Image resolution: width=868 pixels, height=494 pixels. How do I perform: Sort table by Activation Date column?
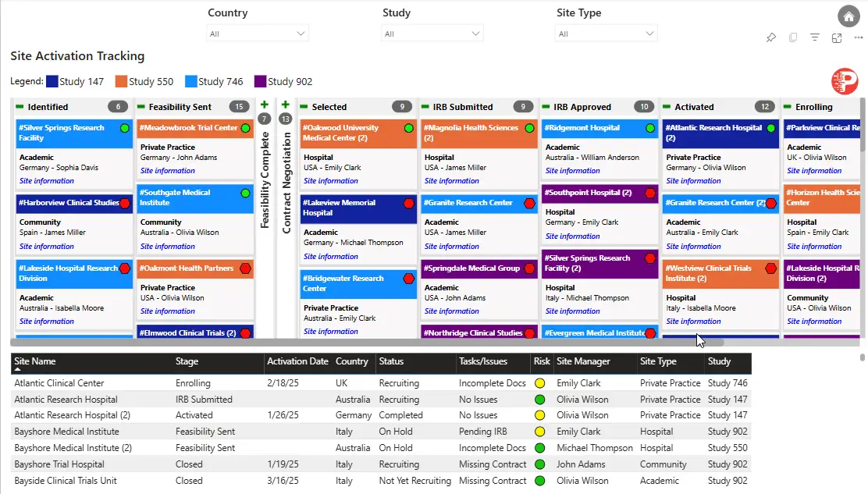(x=298, y=361)
